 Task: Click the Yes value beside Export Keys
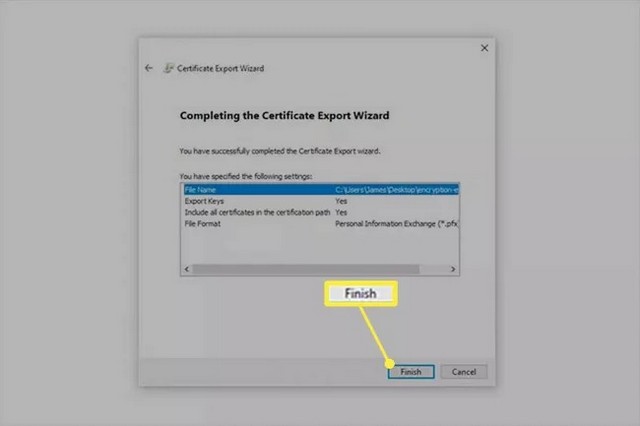[x=341, y=201]
